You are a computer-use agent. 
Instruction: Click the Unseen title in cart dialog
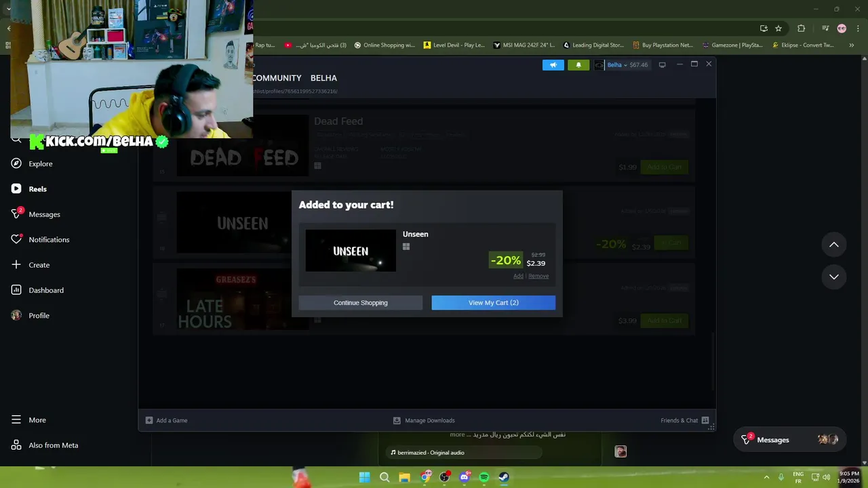[x=415, y=234]
